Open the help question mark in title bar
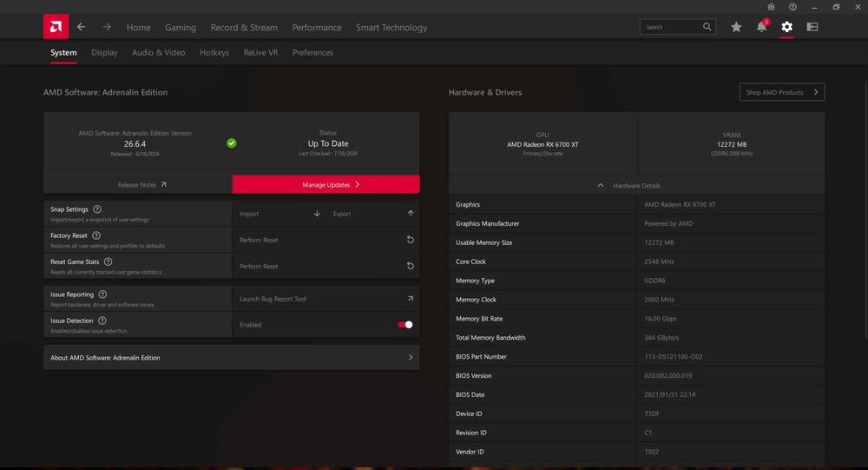Screen dimensions: 868x470 point(792,7)
